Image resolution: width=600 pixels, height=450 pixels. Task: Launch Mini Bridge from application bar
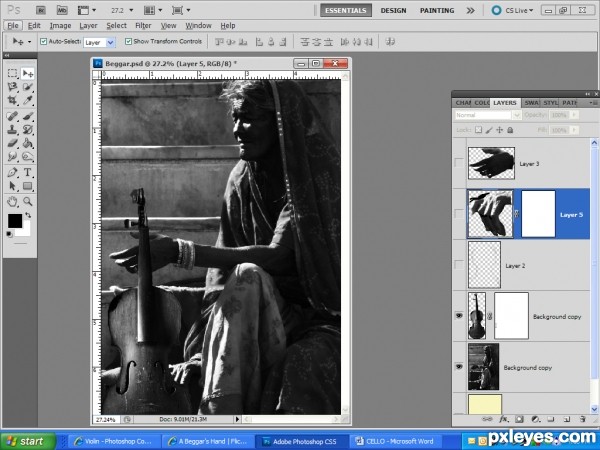62,10
